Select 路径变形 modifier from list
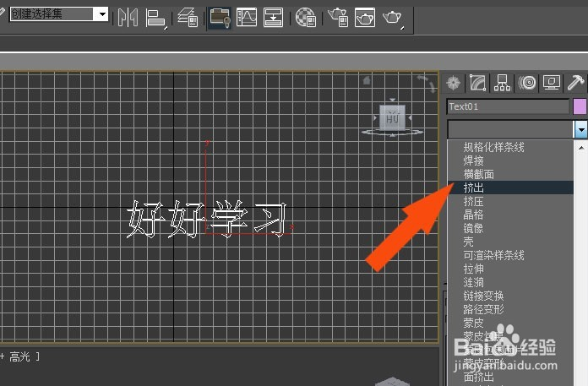Screen dimensions: 588x386 click(x=483, y=309)
